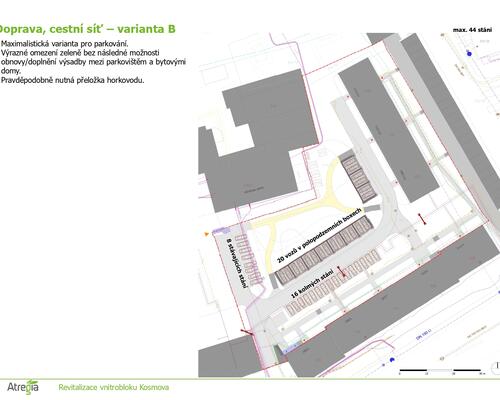Click the north arrow compass icon
Screen dimensions: 500x400
[496, 366]
